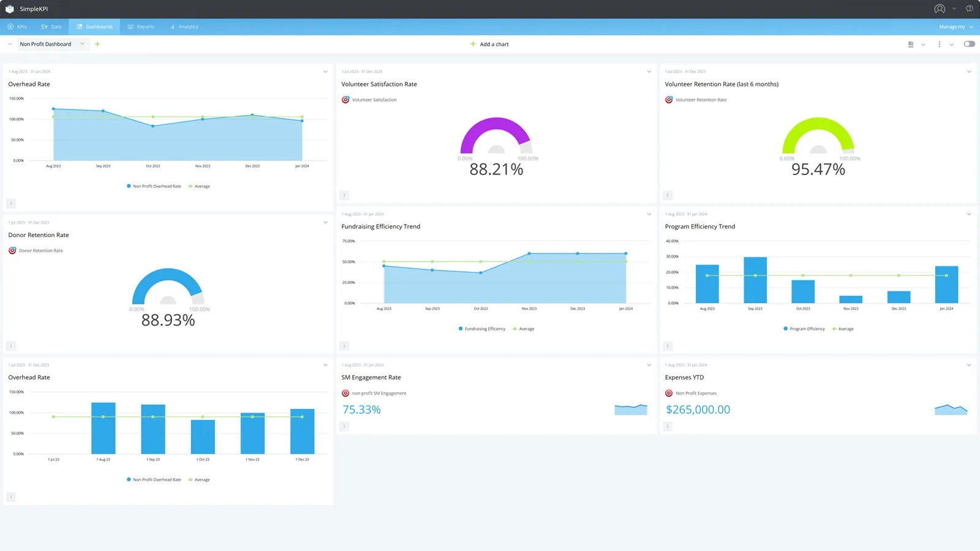
Task: Select the KPIs navigation icon
Action: click(10, 26)
